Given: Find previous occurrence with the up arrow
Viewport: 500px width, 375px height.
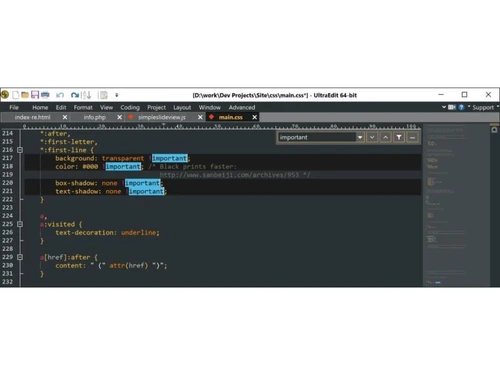Looking at the screenshot, I should (385, 137).
